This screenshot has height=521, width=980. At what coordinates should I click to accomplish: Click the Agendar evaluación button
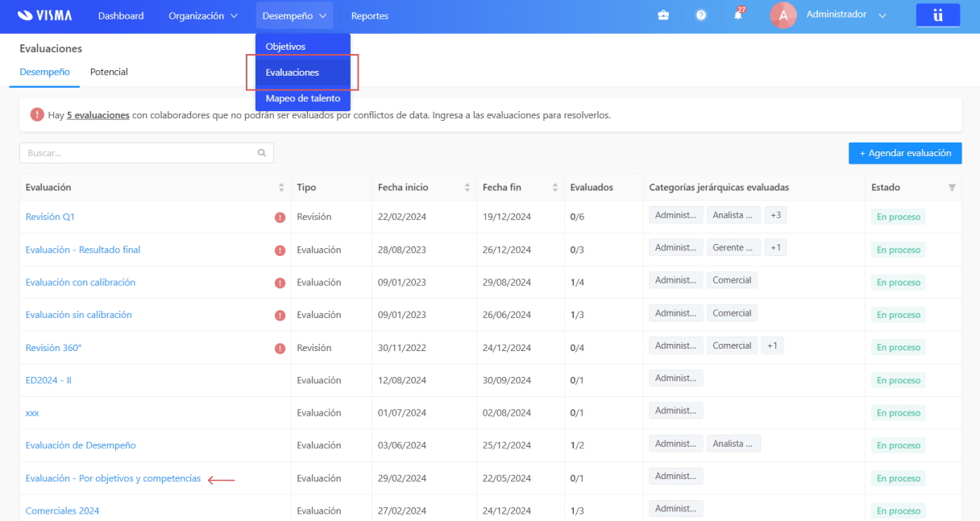tap(905, 153)
